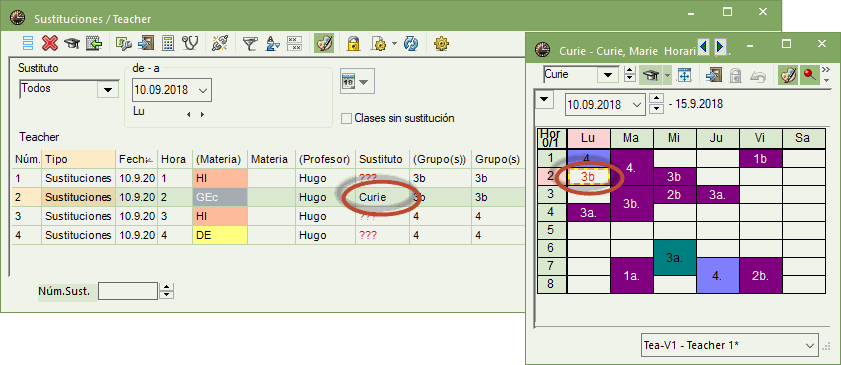Viewport: 841px width, 365px height.
Task: Select the Tipo column header
Action: tap(78, 159)
